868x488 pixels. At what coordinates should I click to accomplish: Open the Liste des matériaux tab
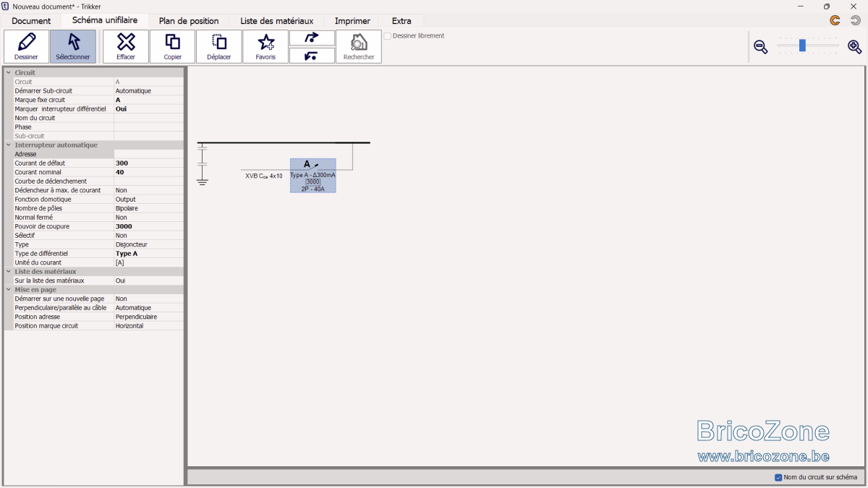coord(277,21)
